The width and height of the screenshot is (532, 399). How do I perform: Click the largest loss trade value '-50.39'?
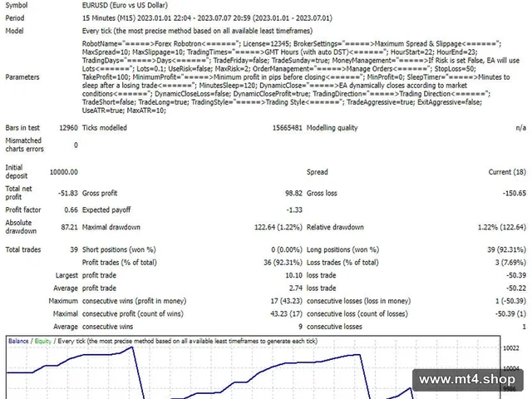coord(516,275)
